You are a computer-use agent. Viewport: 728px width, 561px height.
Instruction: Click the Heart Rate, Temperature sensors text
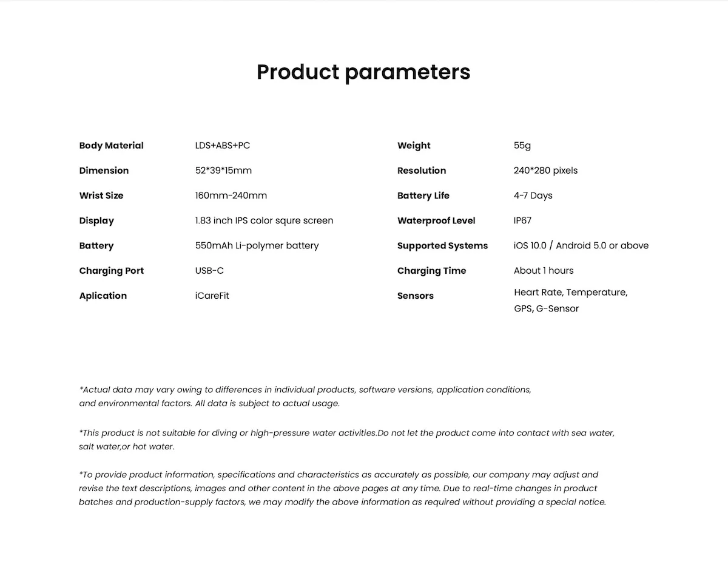coord(570,293)
